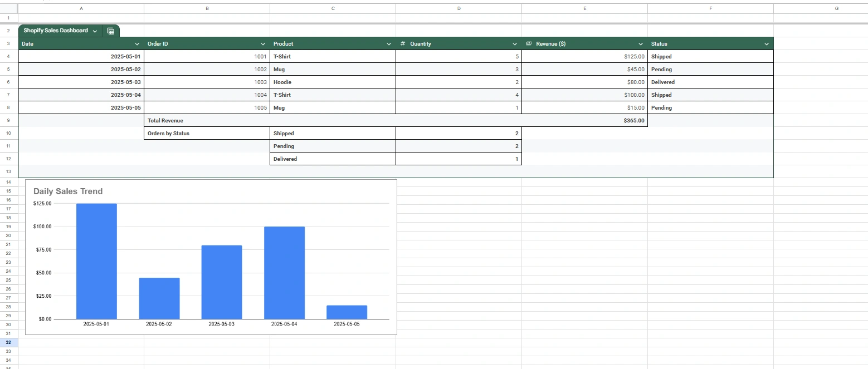Click the 2025-05-03 bar in the chart
Screen dimensions: 868x369
(222, 282)
